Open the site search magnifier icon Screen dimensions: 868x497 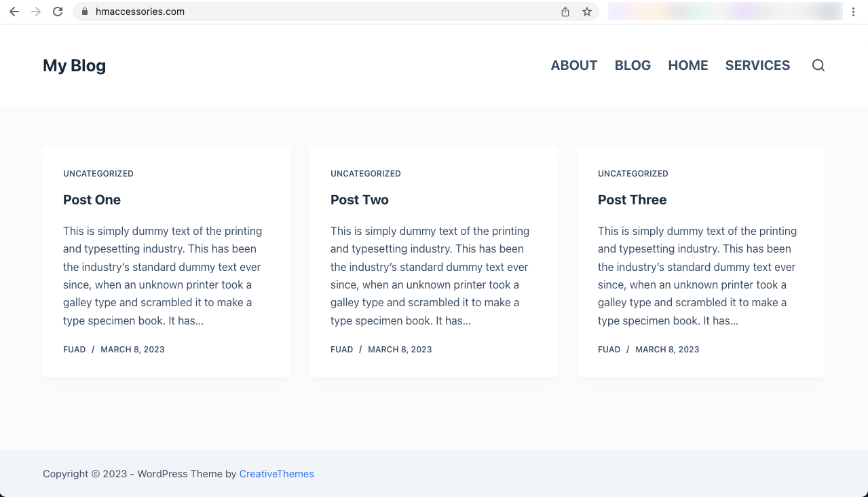click(818, 65)
